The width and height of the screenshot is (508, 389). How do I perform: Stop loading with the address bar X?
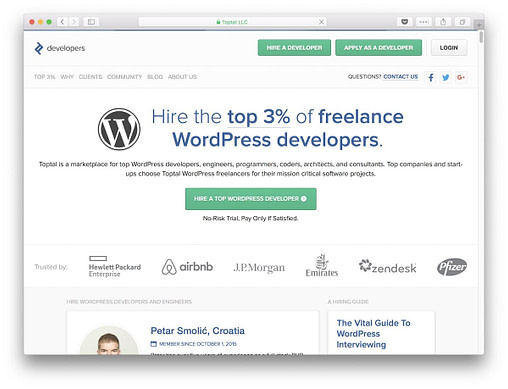pyautogui.click(x=321, y=22)
